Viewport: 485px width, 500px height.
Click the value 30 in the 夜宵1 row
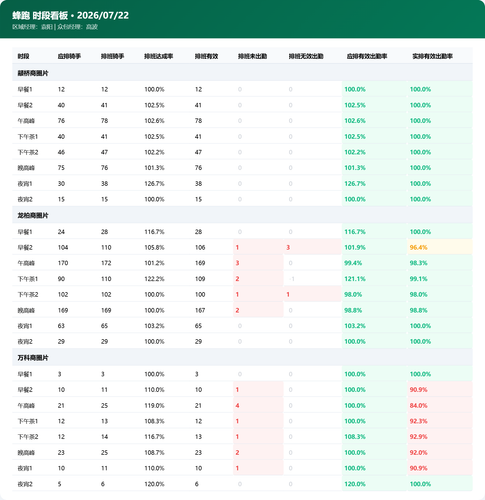pos(61,183)
